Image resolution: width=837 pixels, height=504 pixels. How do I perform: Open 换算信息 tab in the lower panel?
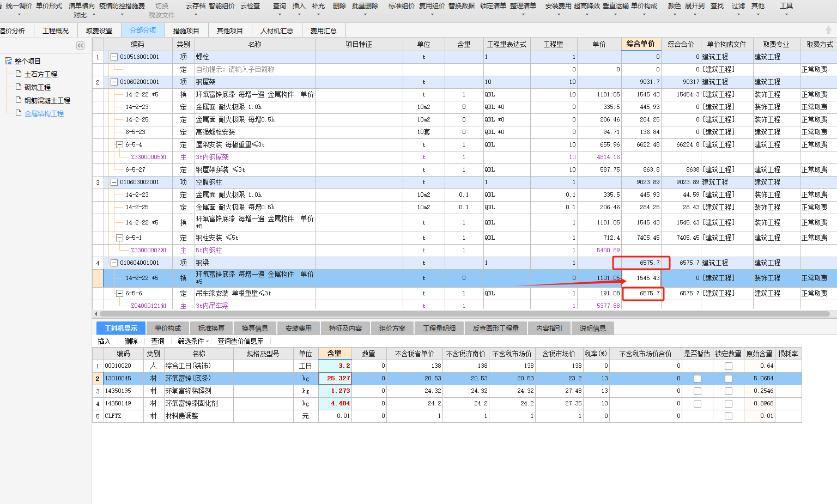[x=255, y=328]
